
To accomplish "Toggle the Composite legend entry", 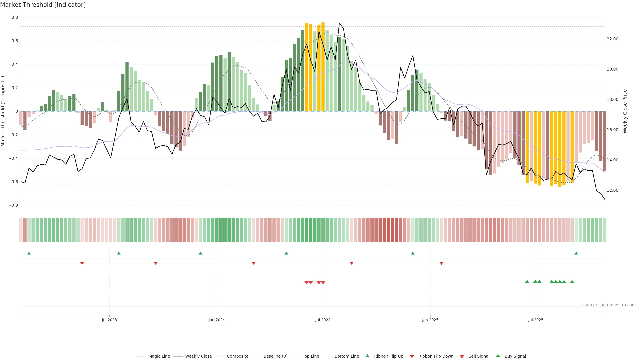I will click(x=237, y=356).
